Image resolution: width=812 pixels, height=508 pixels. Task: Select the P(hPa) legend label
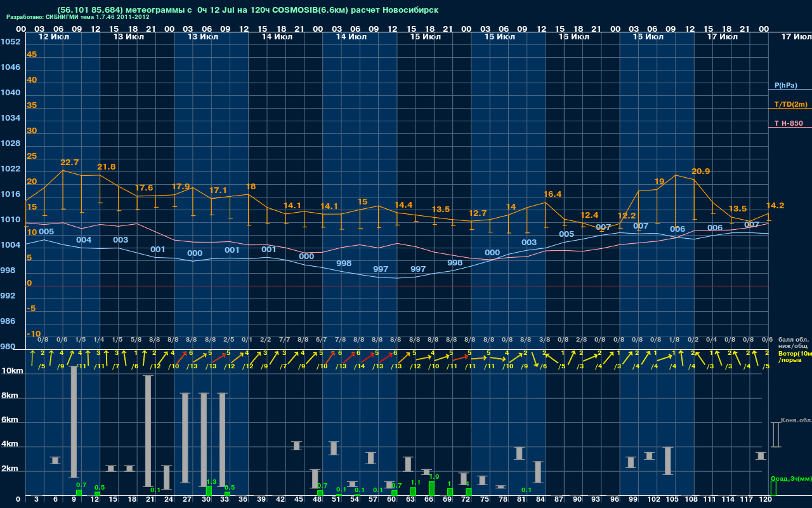coord(785,85)
